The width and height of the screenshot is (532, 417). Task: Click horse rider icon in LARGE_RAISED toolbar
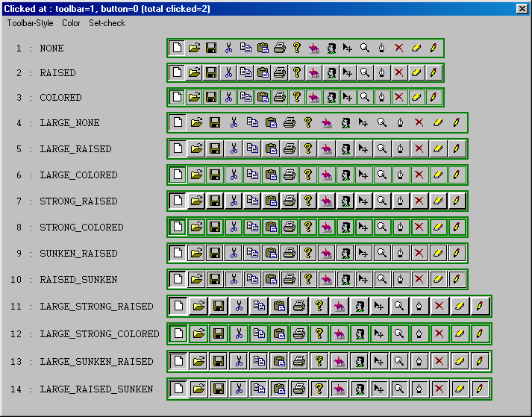pos(326,148)
